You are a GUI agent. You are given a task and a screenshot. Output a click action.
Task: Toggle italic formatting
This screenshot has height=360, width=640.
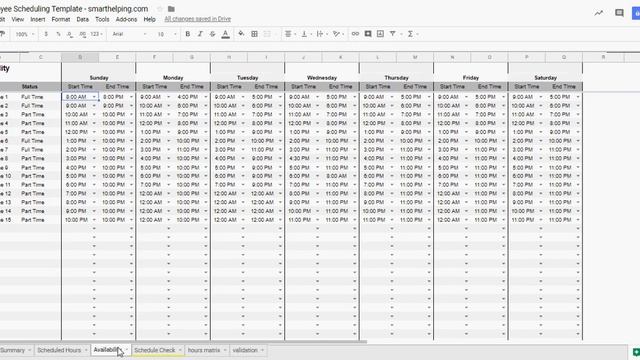[200, 34]
